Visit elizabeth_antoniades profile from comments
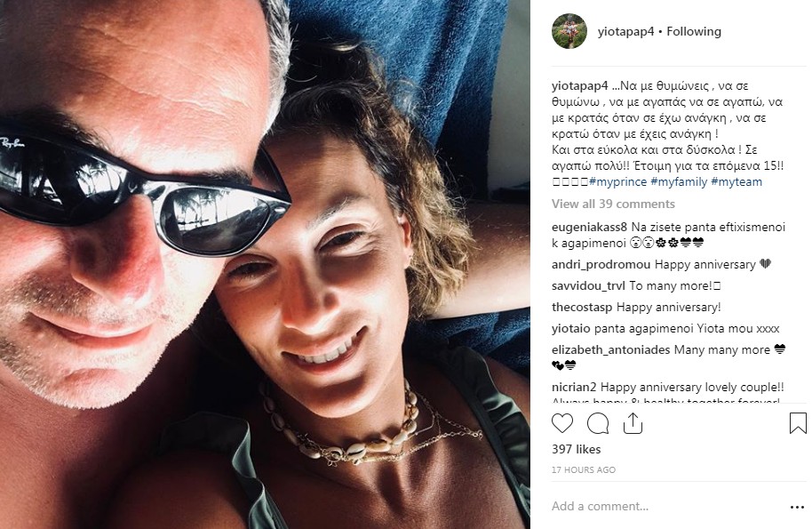Viewport: 812px width, 529px height. (611, 349)
